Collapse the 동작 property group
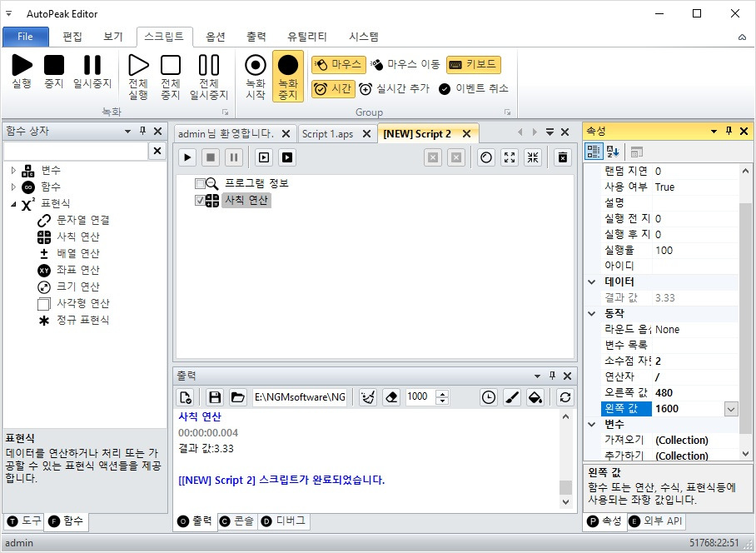Viewport: 756px width, 553px height. 592,314
